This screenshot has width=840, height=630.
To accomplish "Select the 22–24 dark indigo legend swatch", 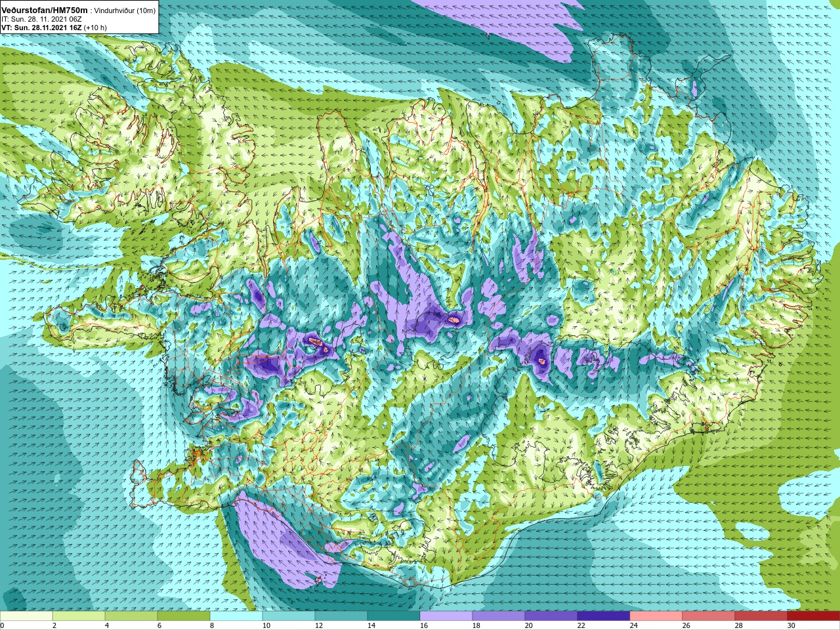I will point(604,616).
